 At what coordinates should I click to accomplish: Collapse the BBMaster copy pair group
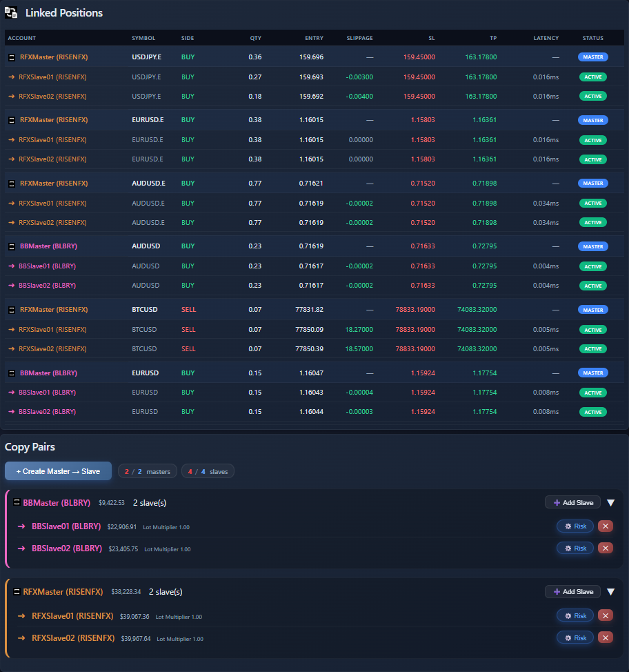click(611, 503)
